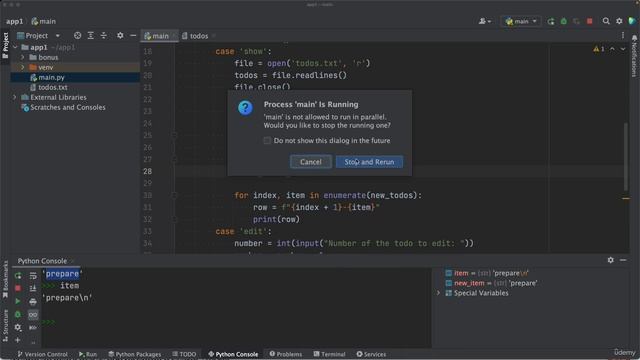The width and height of the screenshot is (640, 360).
Task: Tick 'Do not show this dialog in the future'
Action: (267, 140)
